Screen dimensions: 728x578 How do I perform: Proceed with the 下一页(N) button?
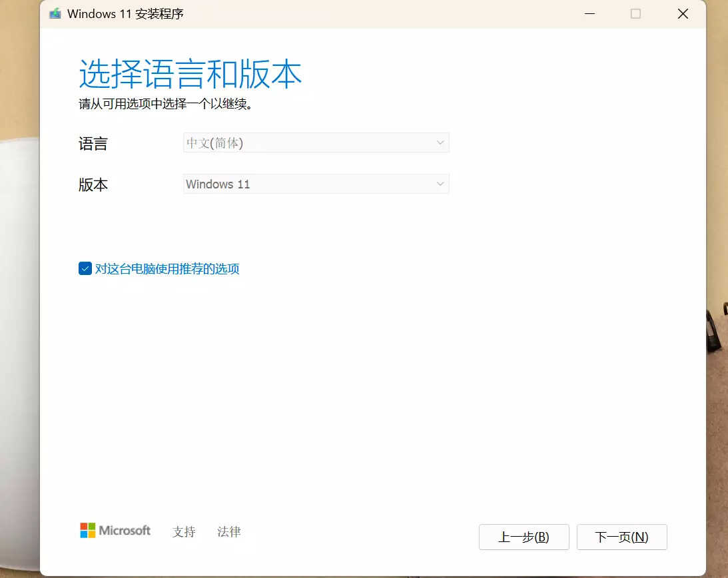621,537
